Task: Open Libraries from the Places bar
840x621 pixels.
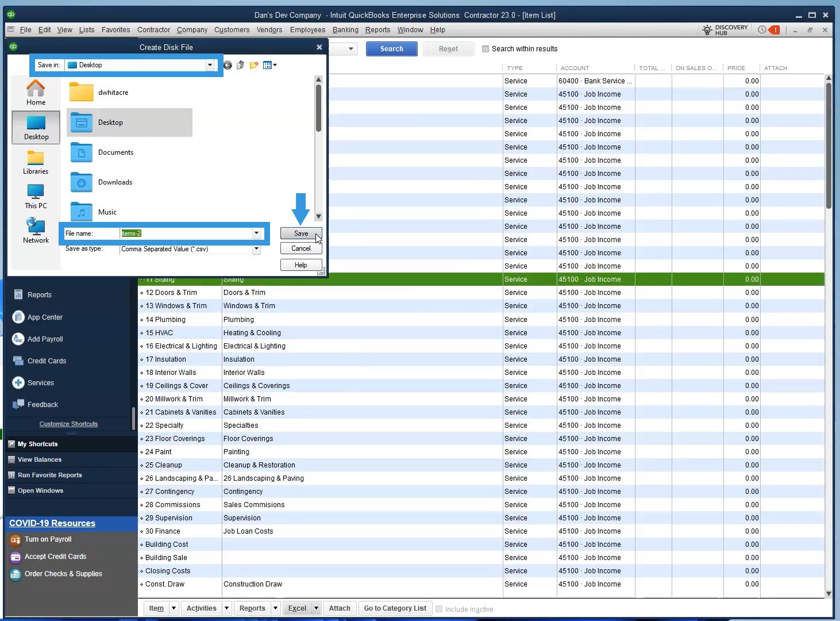Action: pyautogui.click(x=36, y=162)
